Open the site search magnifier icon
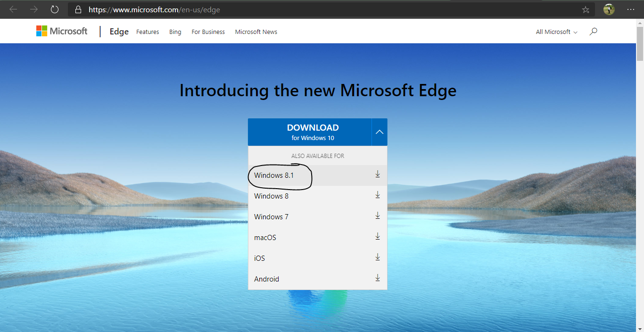Screen dimensions: 644x332 [594, 32]
